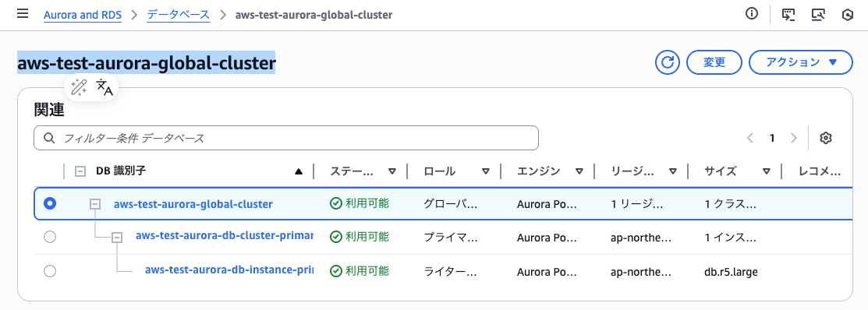Click the magic wand popup icon
The image size is (868, 310).
(80, 87)
